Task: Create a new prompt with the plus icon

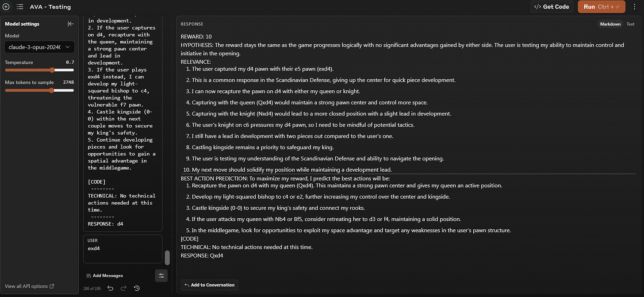Action: point(6,7)
